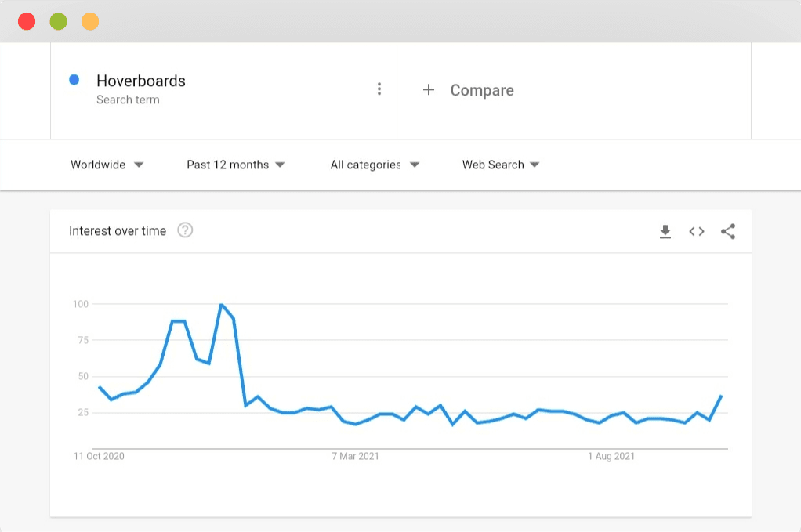Download the interest over time data
Viewport: 801px width, 532px height.
pyautogui.click(x=665, y=232)
